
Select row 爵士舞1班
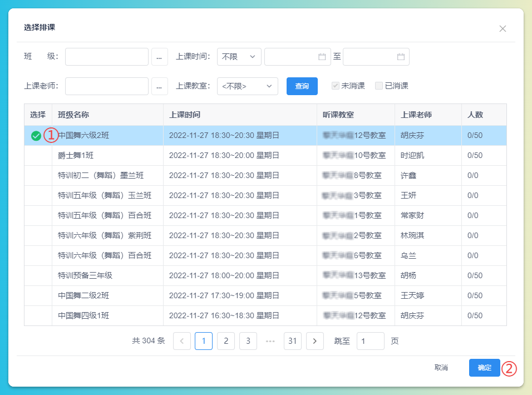tap(265, 156)
